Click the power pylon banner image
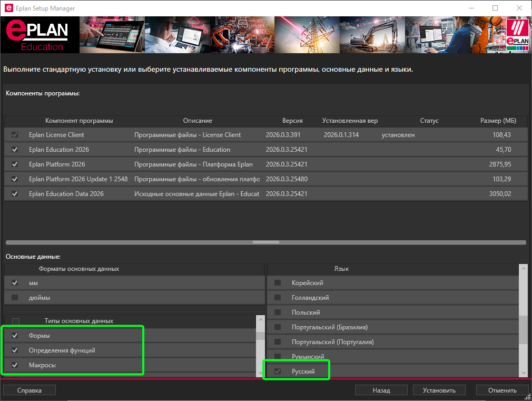Viewport: 532px width, 401px height. click(x=307, y=35)
